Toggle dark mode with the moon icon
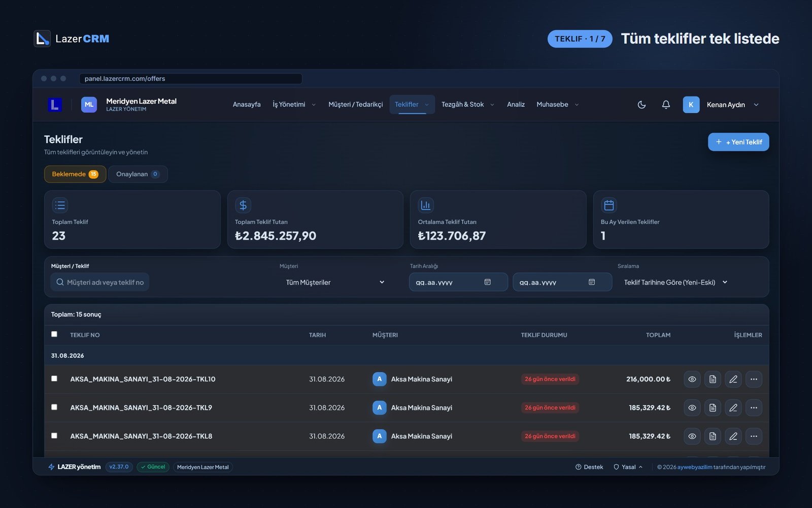 click(x=641, y=105)
